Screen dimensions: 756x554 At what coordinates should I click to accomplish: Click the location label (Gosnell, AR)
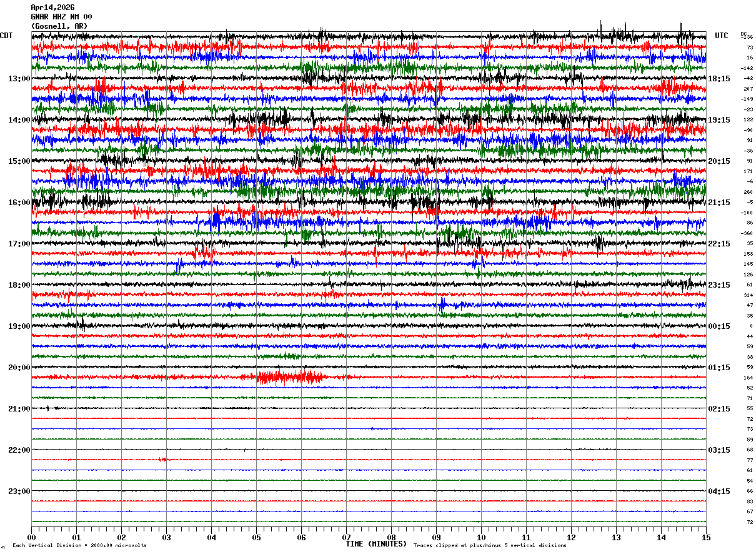pyautogui.click(x=59, y=26)
